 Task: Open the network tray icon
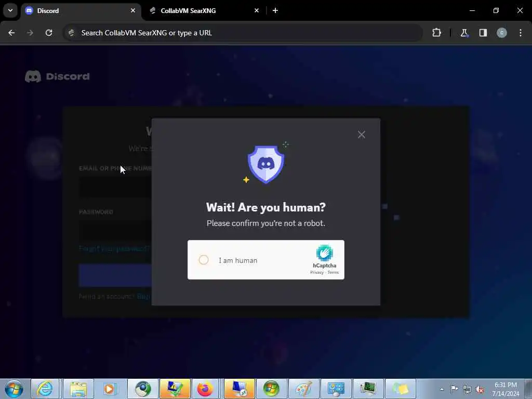click(467, 389)
